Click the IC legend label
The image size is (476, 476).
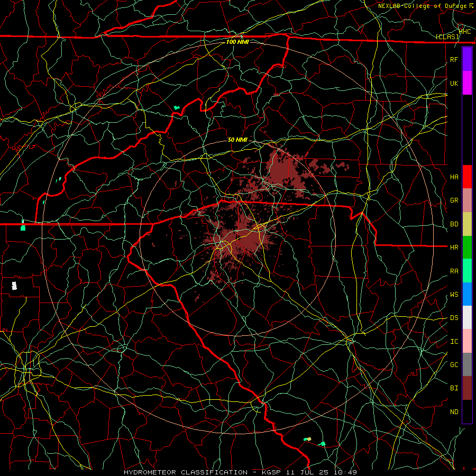click(454, 342)
